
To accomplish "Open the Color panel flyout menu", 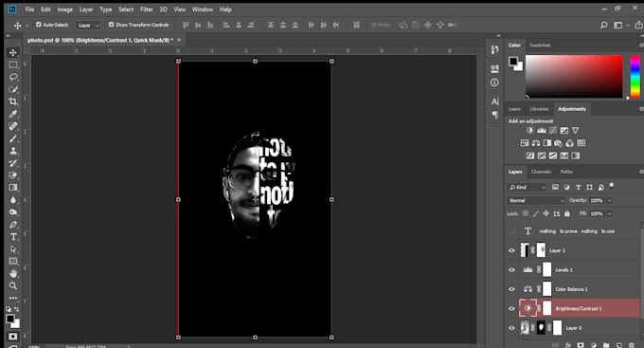I will (x=641, y=46).
